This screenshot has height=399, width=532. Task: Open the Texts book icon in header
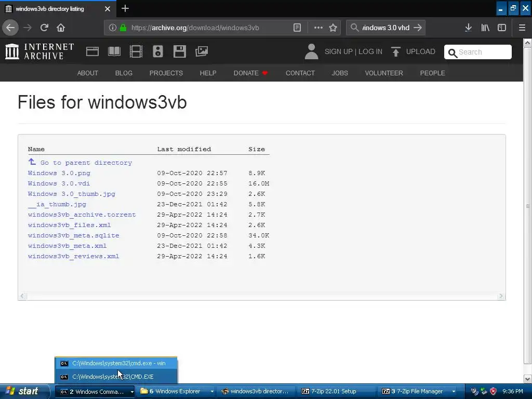coord(114,51)
